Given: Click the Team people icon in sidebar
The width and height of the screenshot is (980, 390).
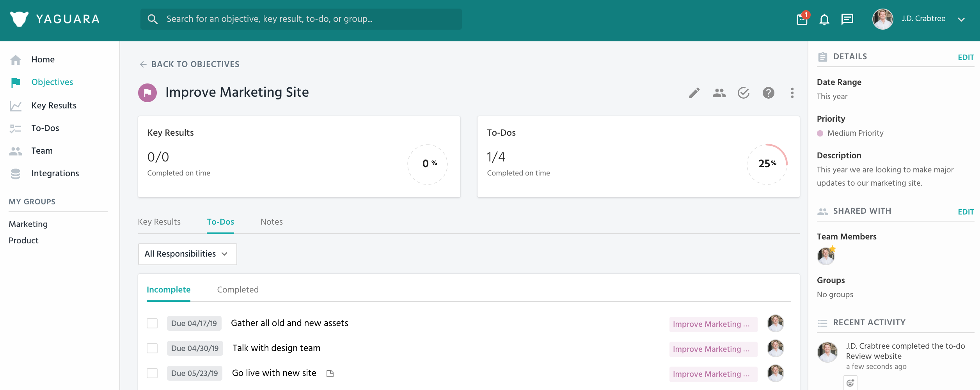Looking at the screenshot, I should [16, 151].
